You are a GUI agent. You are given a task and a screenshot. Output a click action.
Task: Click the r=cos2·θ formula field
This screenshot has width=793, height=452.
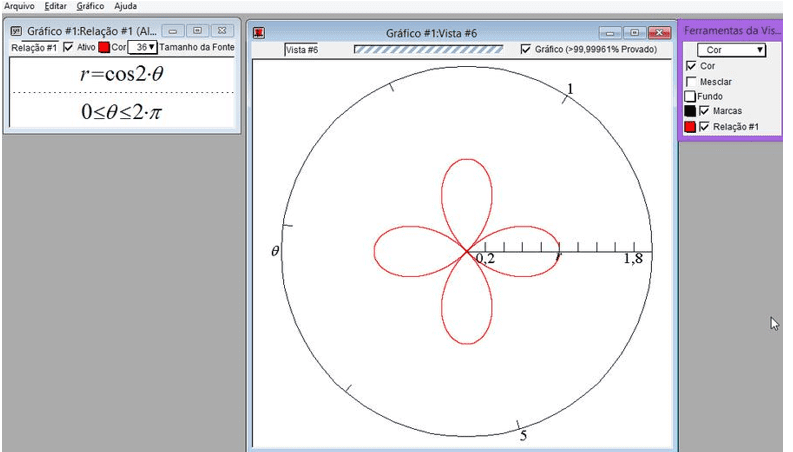[x=122, y=74]
